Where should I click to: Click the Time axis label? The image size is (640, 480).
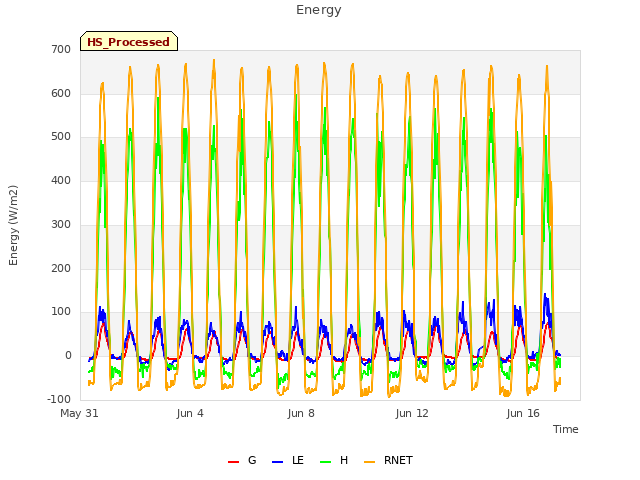tap(565, 429)
